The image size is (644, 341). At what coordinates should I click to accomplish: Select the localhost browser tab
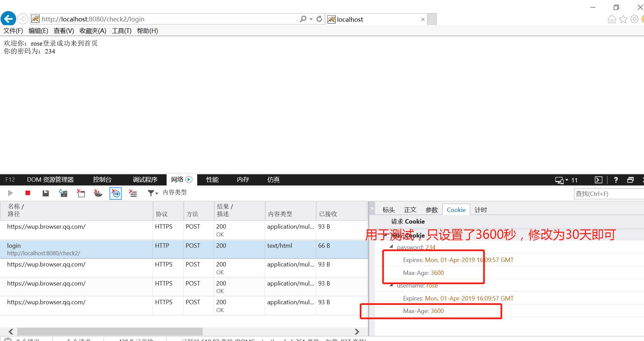click(x=376, y=19)
